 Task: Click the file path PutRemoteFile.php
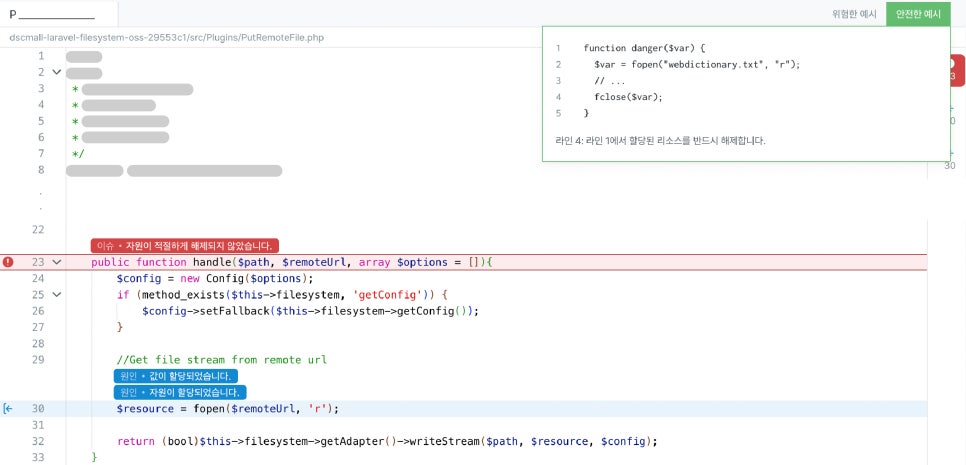[x=166, y=38]
